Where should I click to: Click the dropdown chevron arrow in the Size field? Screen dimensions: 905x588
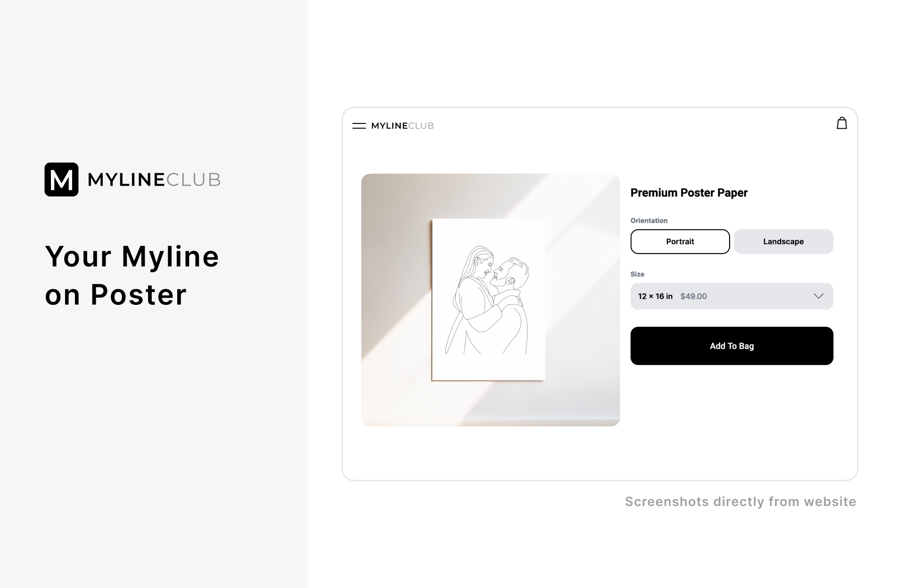(x=818, y=296)
